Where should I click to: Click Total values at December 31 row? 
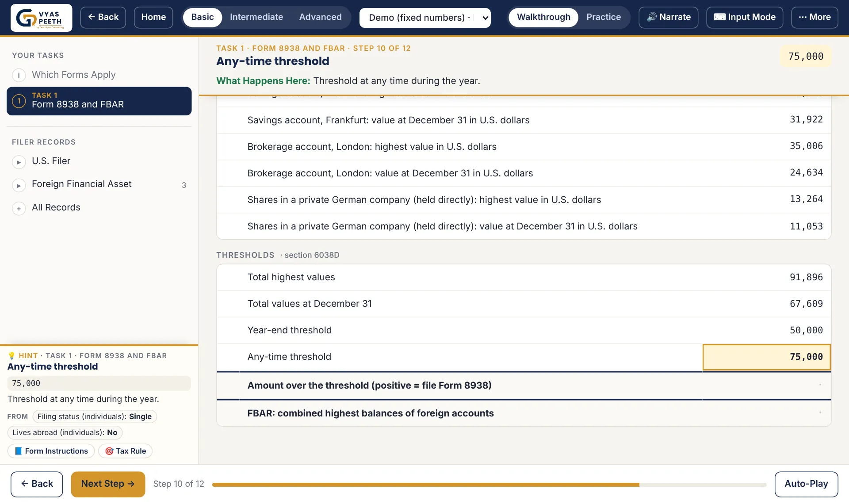coord(524,304)
